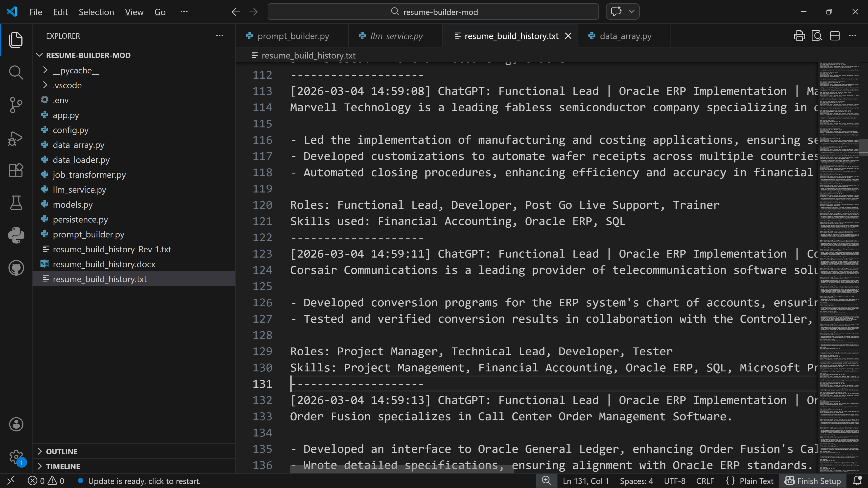Open GitHub sidebar view
The width and height of the screenshot is (868, 488).
(16, 268)
